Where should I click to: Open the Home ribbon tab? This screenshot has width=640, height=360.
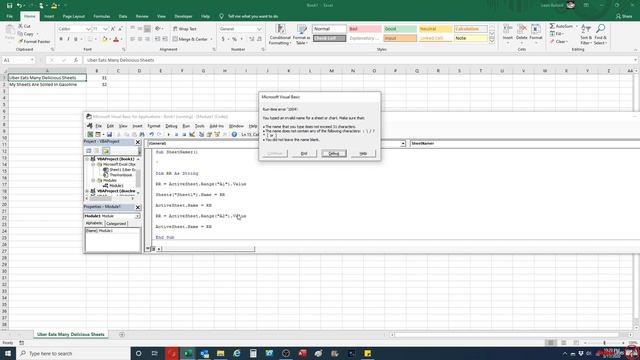(x=29, y=16)
